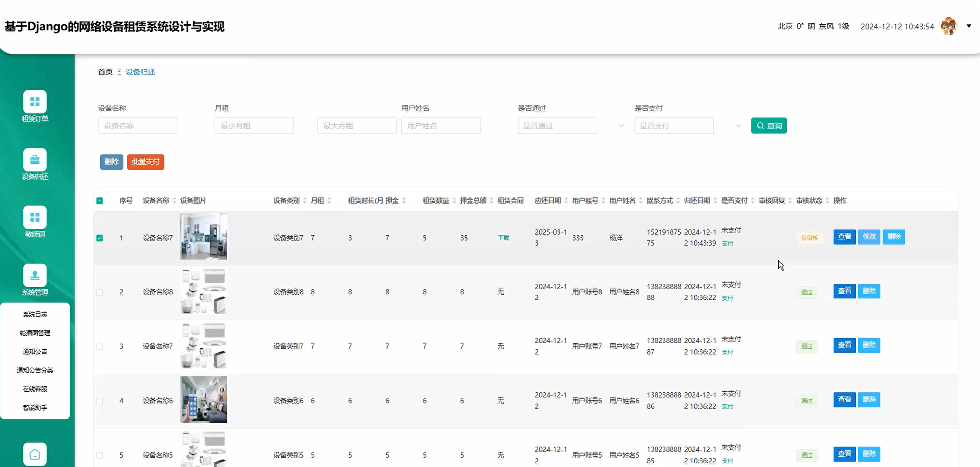Click 查看 for row 2 设备名称8
The width and height of the screenshot is (980, 467).
coord(845,291)
